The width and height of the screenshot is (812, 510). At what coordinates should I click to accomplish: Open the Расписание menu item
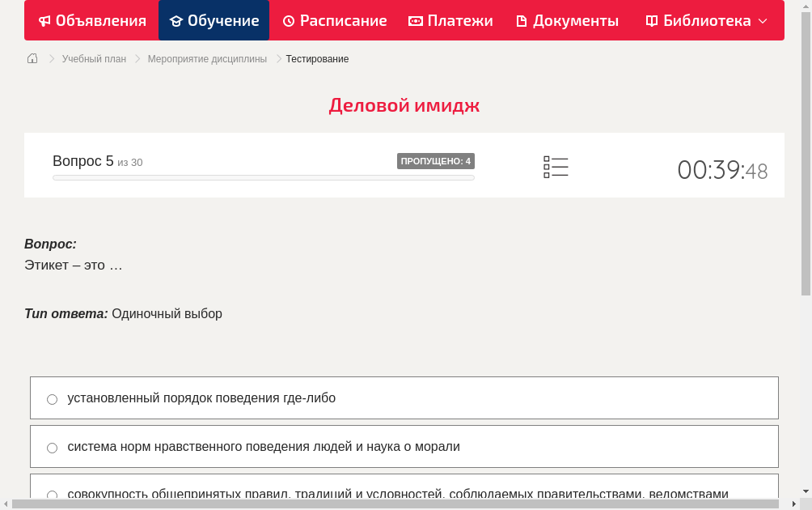point(334,20)
